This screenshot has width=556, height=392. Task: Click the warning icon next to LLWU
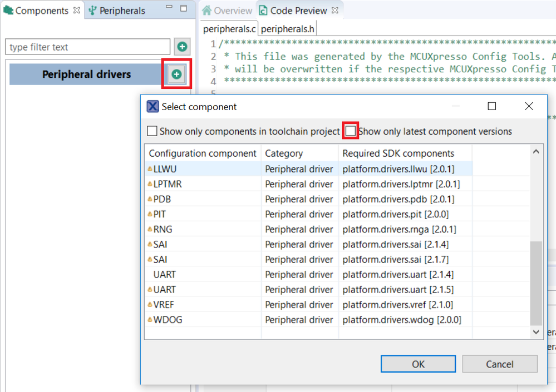coord(150,169)
